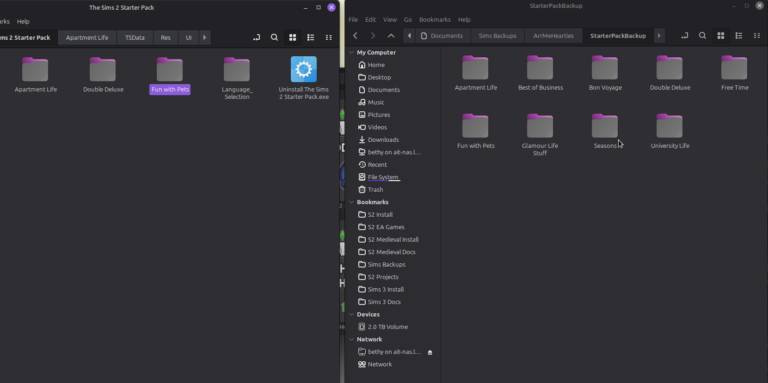This screenshot has width=768, height=383.
Task: Click search icon in StarterPackBackup toolbar
Action: [702, 36]
